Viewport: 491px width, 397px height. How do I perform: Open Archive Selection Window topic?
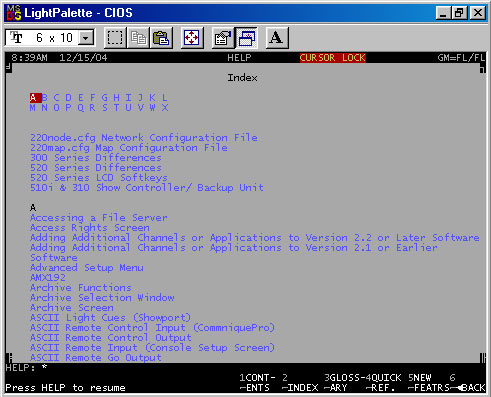click(102, 298)
